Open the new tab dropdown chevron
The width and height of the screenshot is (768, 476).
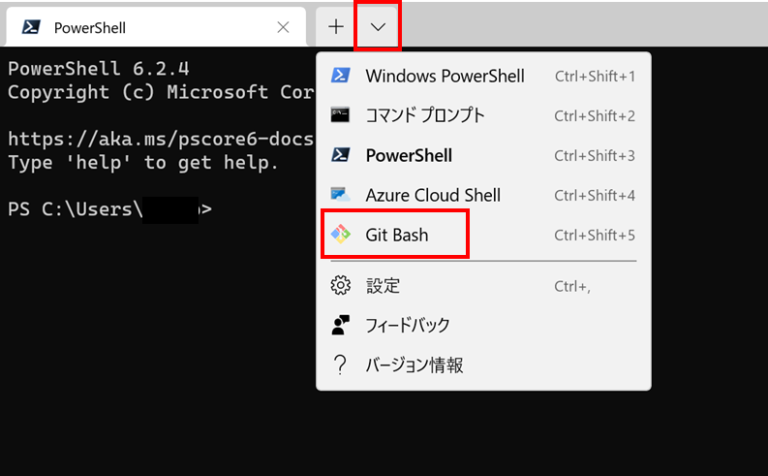coord(378,27)
